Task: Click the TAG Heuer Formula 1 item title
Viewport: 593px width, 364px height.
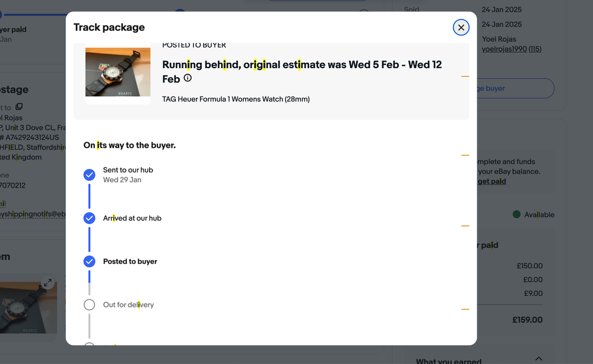Action: tap(236, 99)
